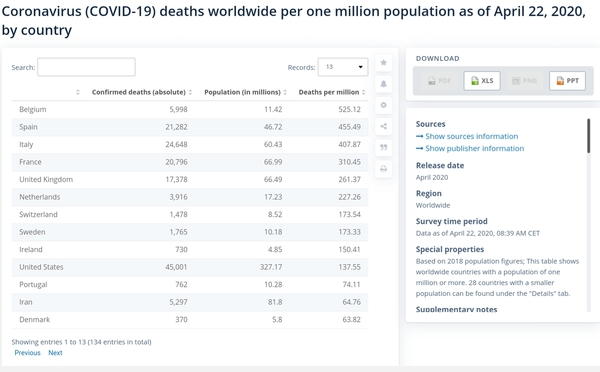Click the 310.45 deaths per million value
600x372 pixels.
coord(349,162)
